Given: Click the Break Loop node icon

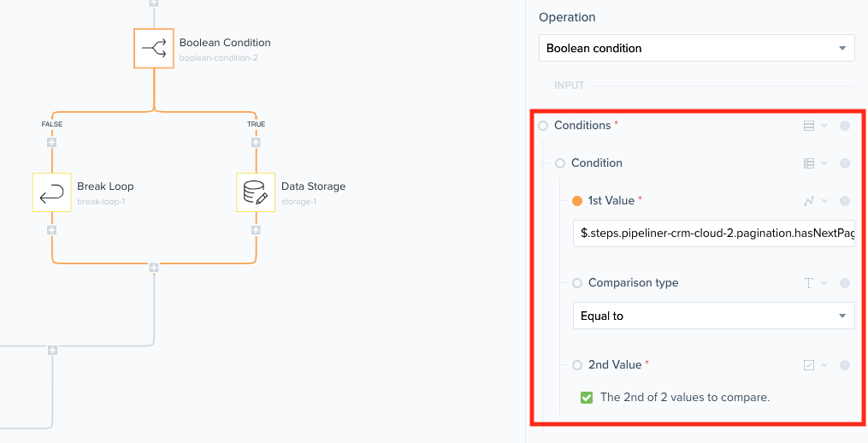Looking at the screenshot, I should coord(52,192).
